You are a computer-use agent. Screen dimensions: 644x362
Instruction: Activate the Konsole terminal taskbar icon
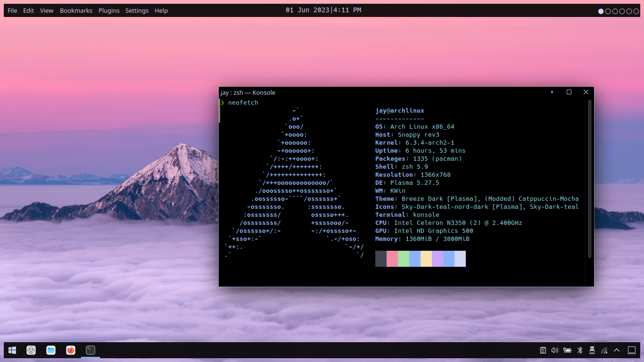click(91, 350)
